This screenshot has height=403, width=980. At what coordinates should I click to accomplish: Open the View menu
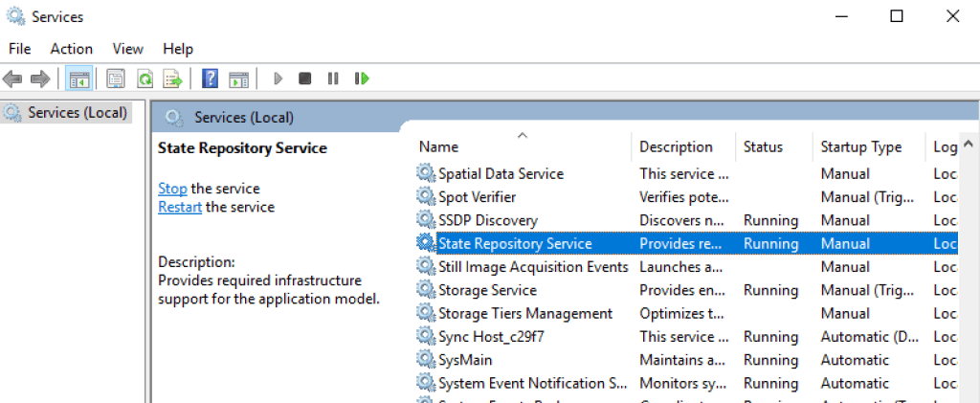click(127, 49)
